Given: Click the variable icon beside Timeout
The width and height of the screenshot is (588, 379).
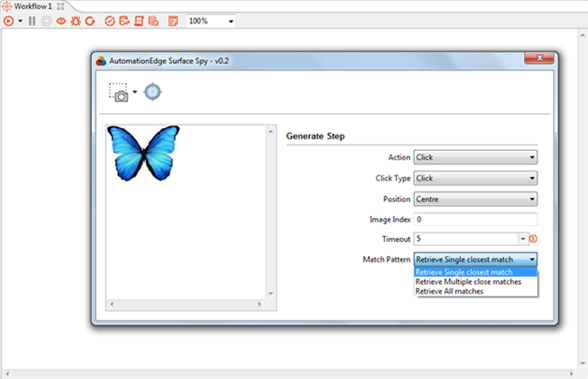Looking at the screenshot, I should (x=533, y=239).
